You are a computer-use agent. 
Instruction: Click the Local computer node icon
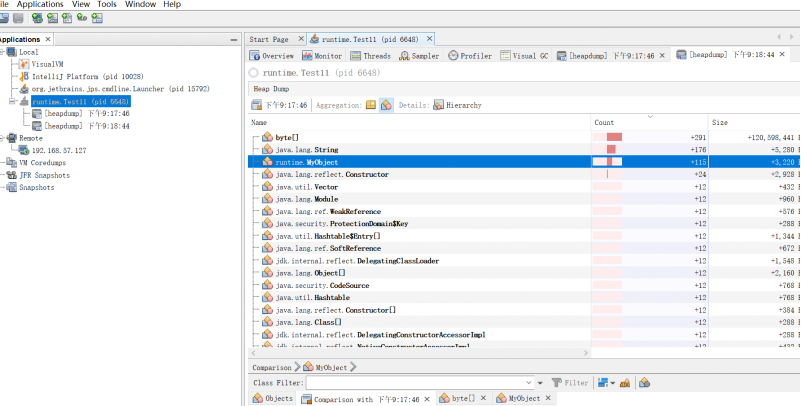click(x=12, y=52)
